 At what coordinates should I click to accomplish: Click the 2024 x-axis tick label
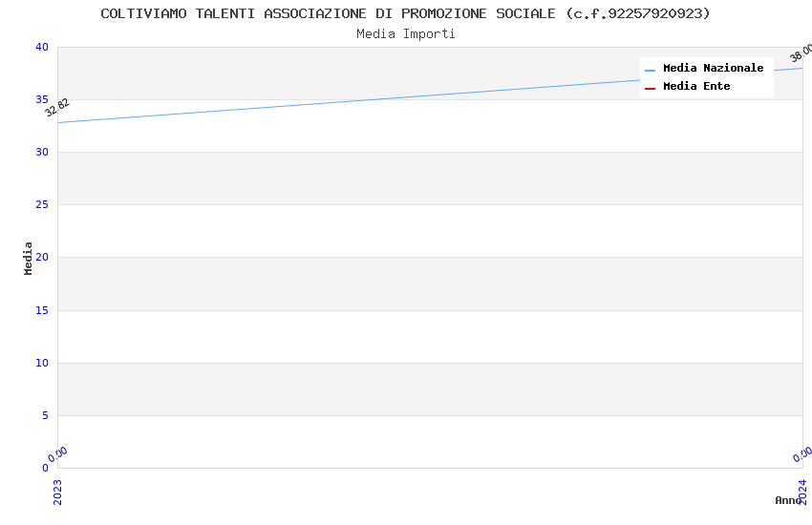click(802, 492)
